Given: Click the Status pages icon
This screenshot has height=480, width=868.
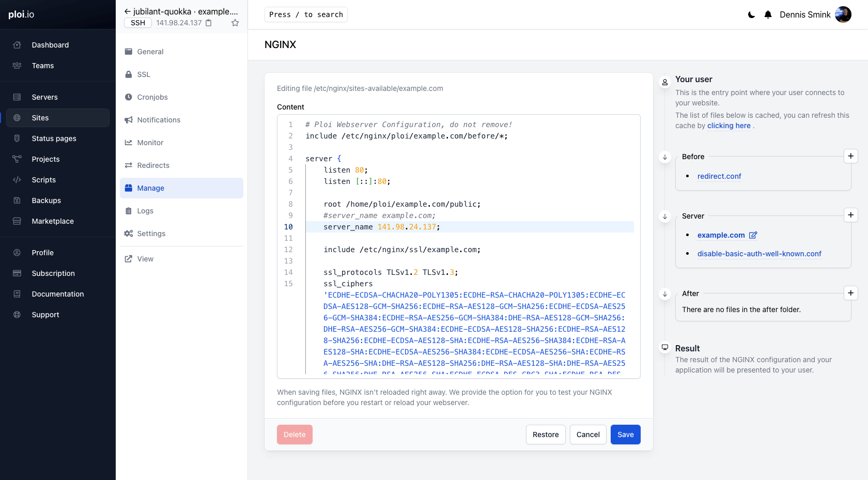Looking at the screenshot, I should click(x=17, y=138).
